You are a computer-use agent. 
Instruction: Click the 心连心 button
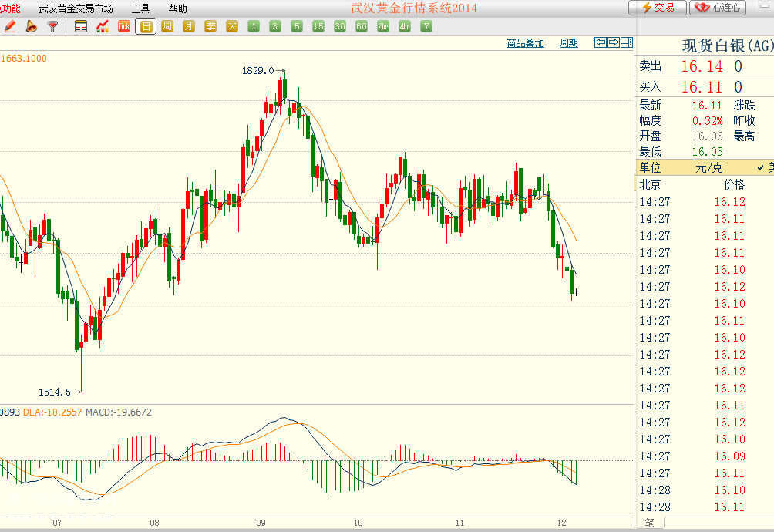pyautogui.click(x=718, y=8)
